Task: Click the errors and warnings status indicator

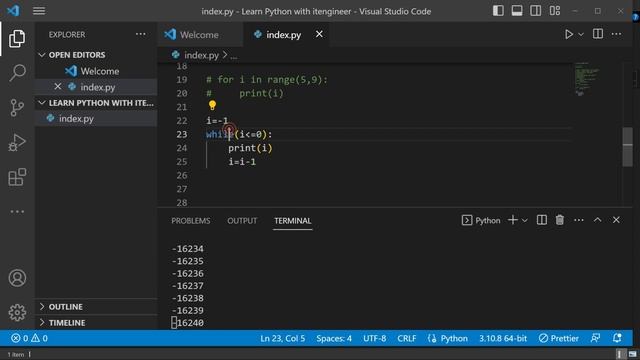Action: click(29, 338)
